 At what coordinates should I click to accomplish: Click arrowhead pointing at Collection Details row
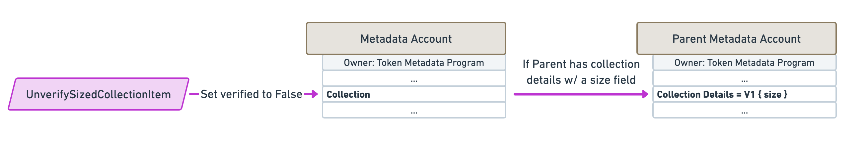[645, 94]
